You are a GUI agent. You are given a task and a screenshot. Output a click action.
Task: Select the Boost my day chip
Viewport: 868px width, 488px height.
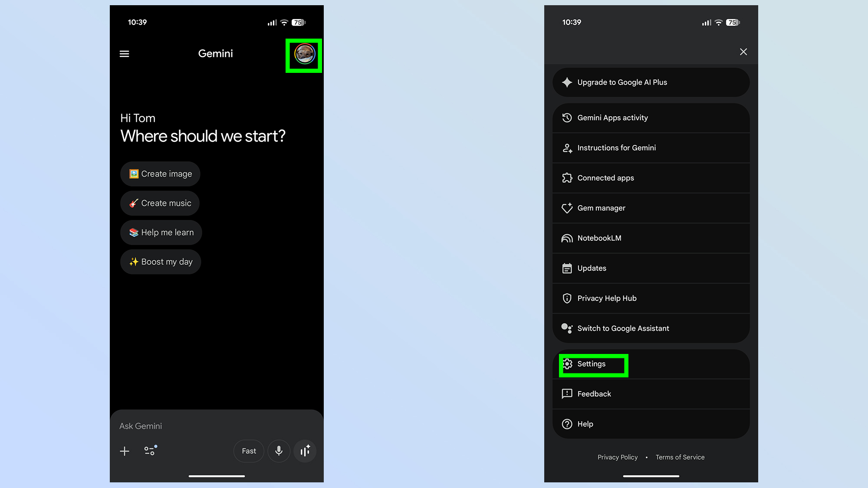point(161,262)
